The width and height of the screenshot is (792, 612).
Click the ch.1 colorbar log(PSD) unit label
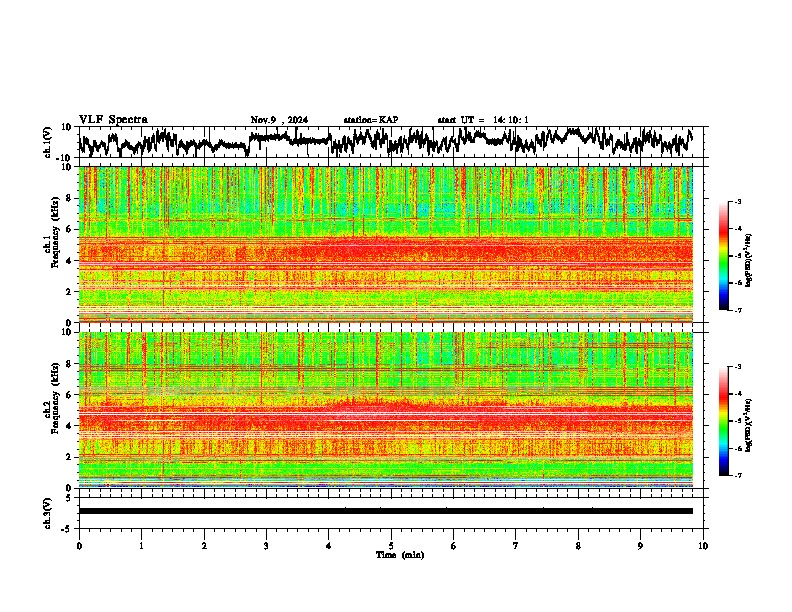coord(749,261)
